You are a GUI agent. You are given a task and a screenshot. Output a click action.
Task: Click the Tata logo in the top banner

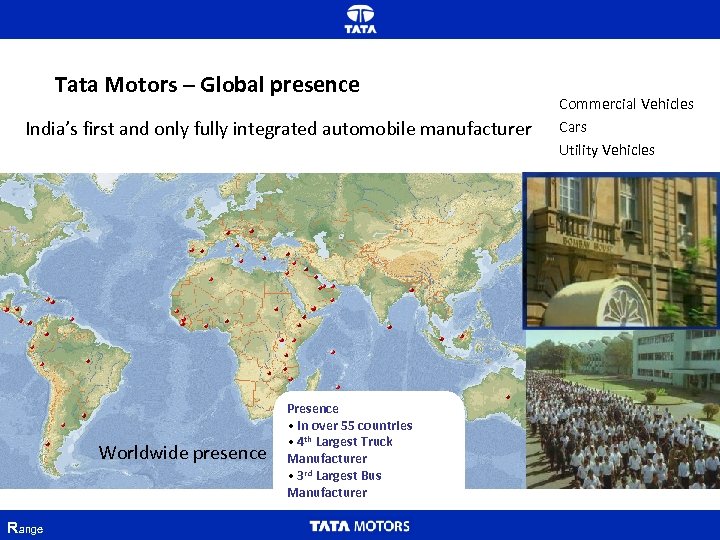(360, 19)
